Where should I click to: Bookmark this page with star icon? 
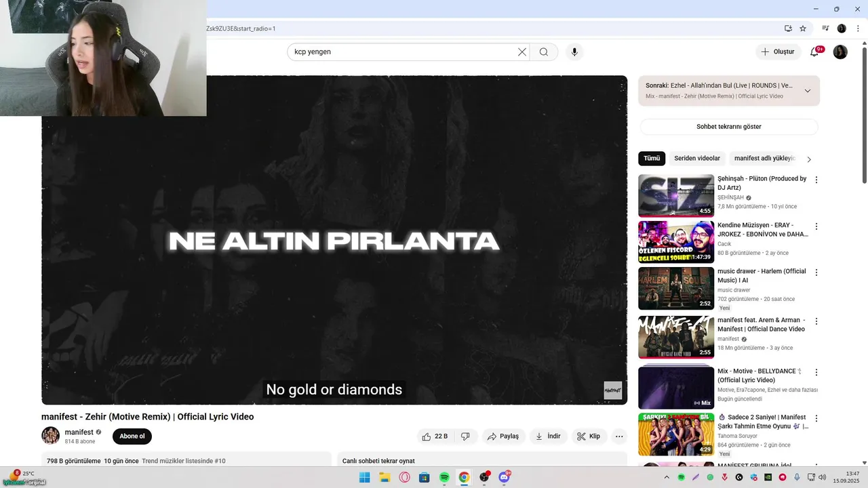[x=803, y=28]
